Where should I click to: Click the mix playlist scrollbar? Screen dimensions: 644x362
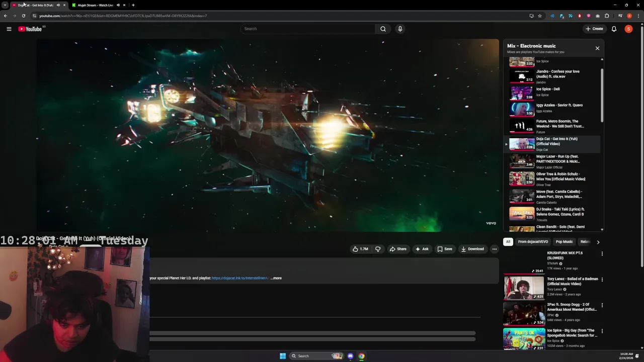602,96
